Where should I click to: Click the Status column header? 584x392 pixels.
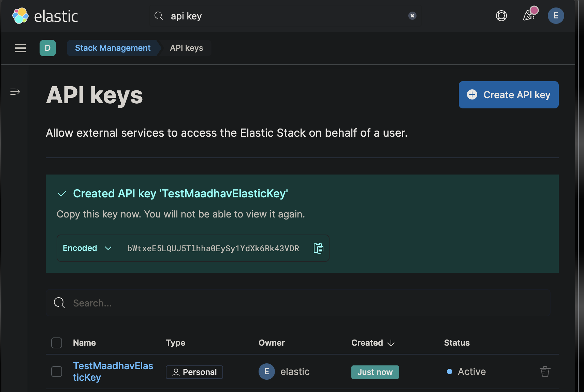point(457,343)
